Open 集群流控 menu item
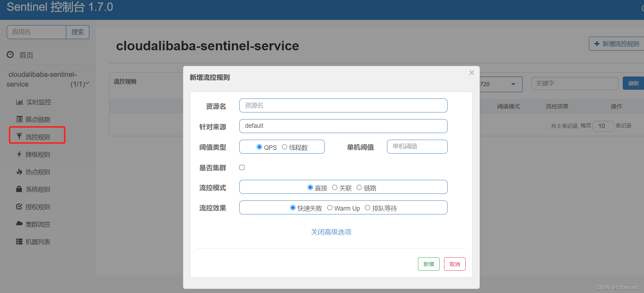The width and height of the screenshot is (644, 293). [38, 224]
